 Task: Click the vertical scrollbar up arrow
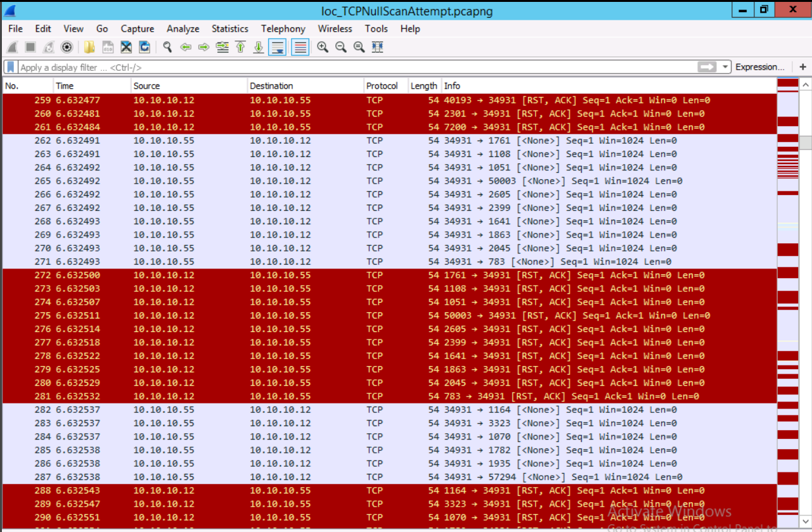click(x=806, y=84)
